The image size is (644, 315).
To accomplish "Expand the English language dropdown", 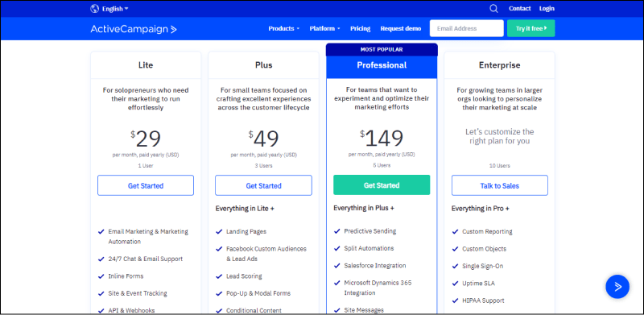I will (115, 9).
